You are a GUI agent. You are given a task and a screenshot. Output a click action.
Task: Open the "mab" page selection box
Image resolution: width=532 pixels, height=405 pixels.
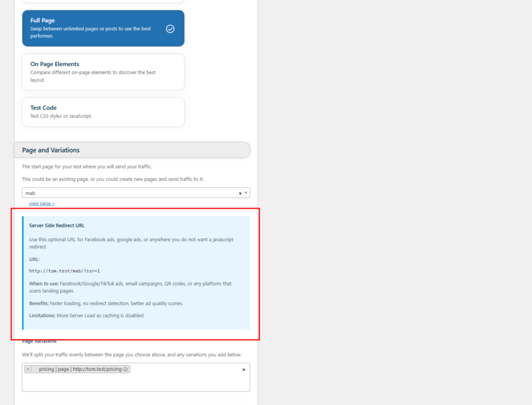tap(136, 193)
